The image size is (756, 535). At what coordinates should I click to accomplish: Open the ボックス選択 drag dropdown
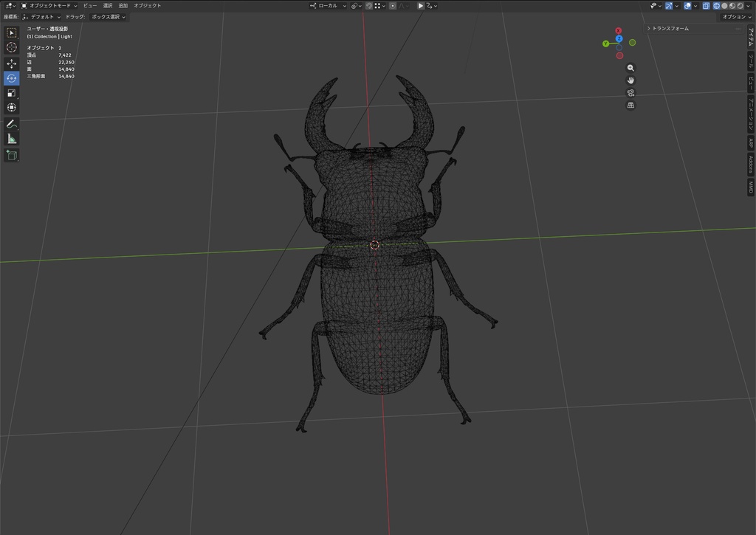[x=108, y=17]
